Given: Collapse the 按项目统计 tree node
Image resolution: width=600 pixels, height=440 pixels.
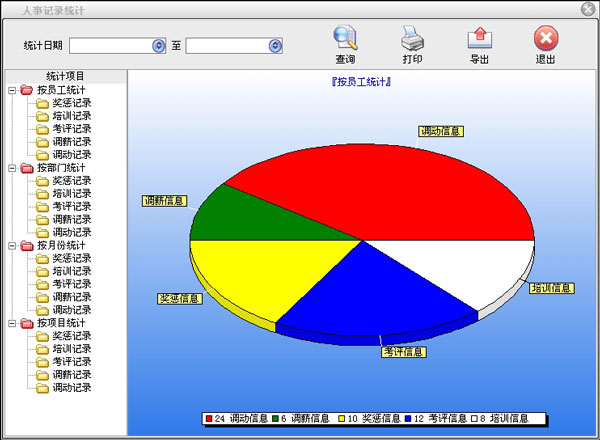Looking at the screenshot, I should pos(11,323).
